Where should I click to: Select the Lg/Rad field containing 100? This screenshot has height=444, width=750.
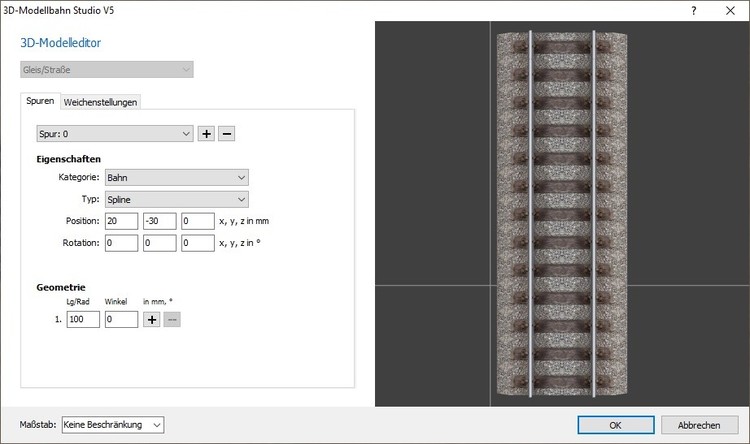point(83,320)
